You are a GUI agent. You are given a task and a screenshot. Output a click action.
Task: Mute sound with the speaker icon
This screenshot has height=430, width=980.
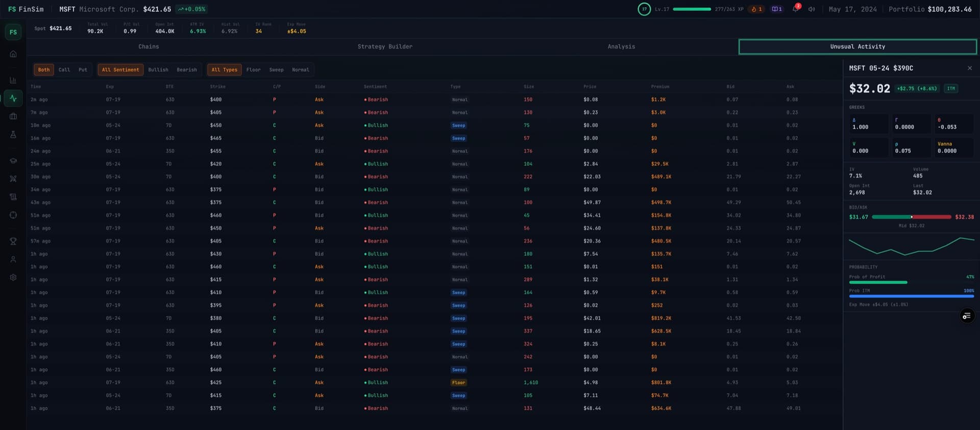812,9
